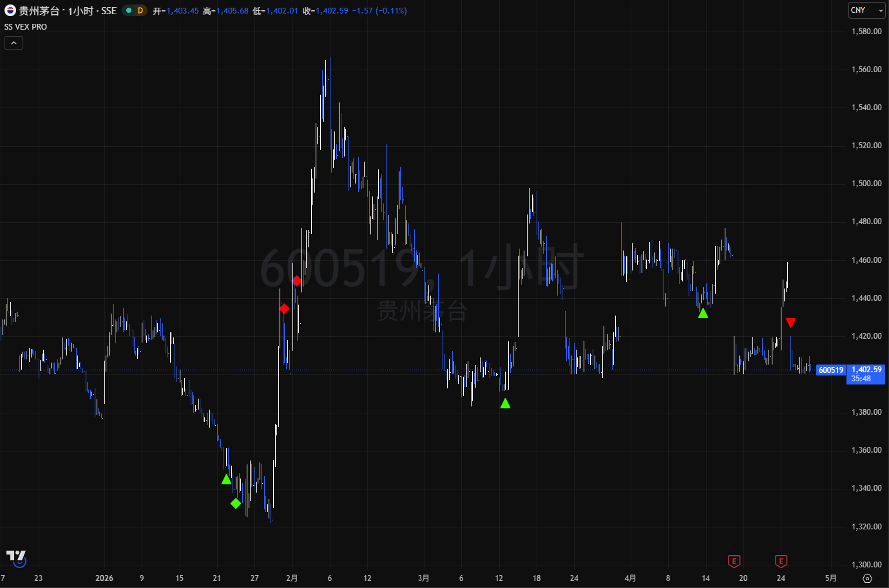This screenshot has height=588, width=889.
Task: Click the 1,420.00 price axis label
Action: (866, 336)
